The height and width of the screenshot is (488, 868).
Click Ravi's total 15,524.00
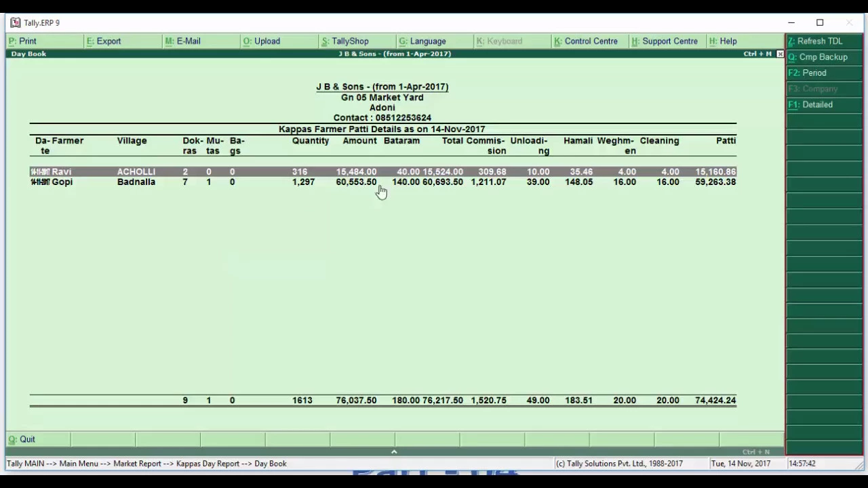coord(443,172)
